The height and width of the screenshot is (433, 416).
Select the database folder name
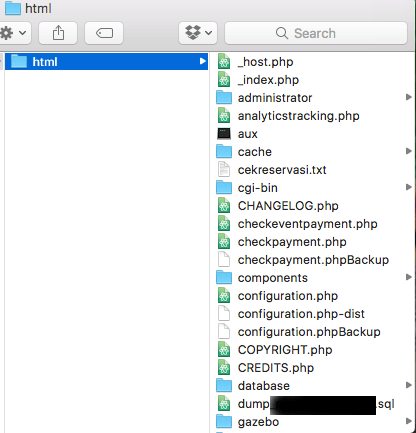tap(264, 386)
